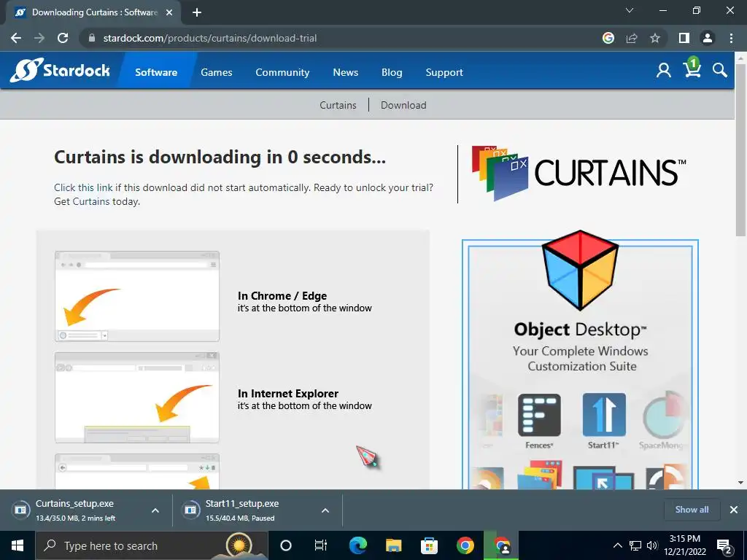
Task: Open the Windows Start menu
Action: point(18,545)
